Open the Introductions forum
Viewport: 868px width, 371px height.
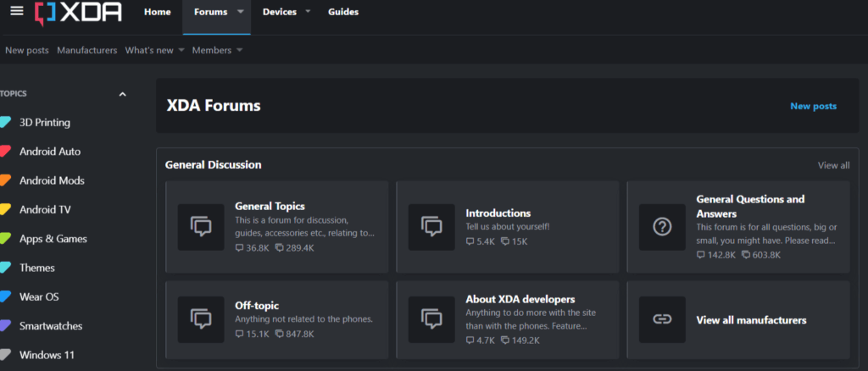[498, 213]
